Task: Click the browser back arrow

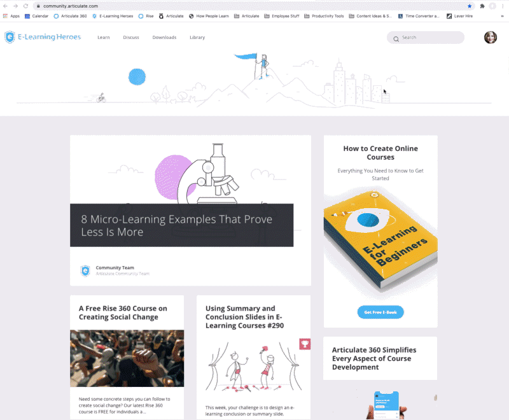Action: (5, 6)
